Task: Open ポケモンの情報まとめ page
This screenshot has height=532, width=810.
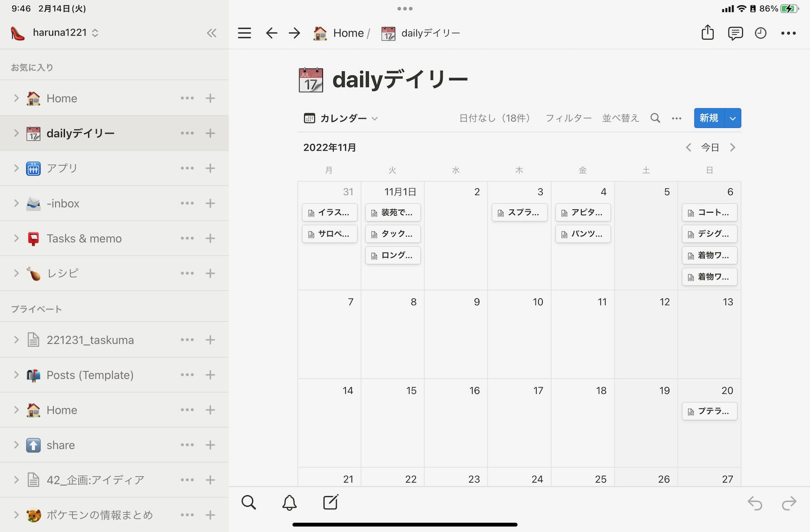Action: (x=100, y=515)
